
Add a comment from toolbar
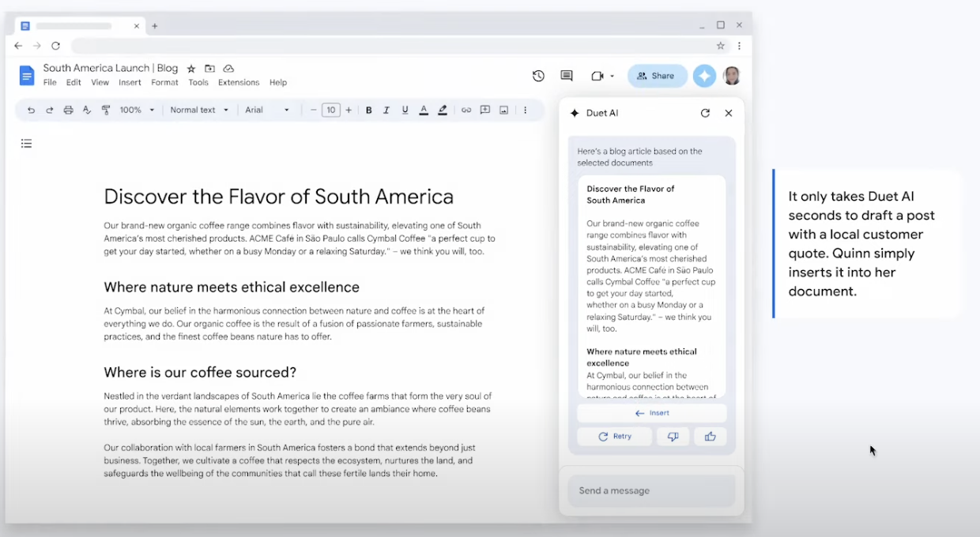point(485,110)
